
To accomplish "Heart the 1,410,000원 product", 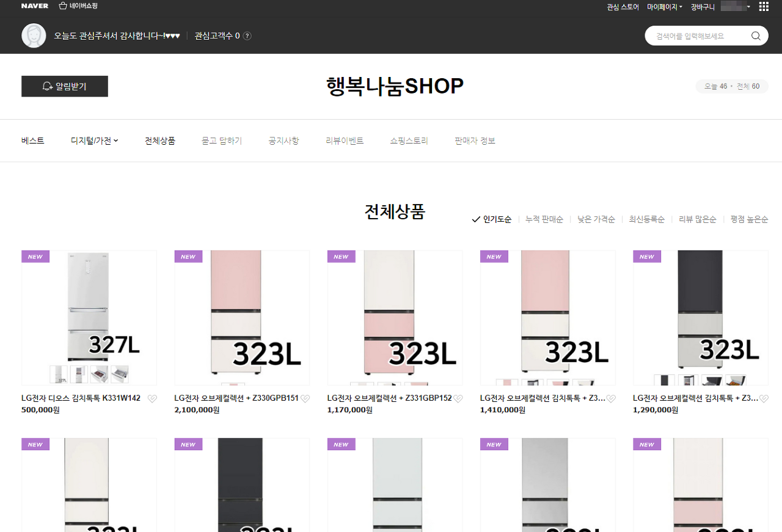I will click(x=610, y=399).
